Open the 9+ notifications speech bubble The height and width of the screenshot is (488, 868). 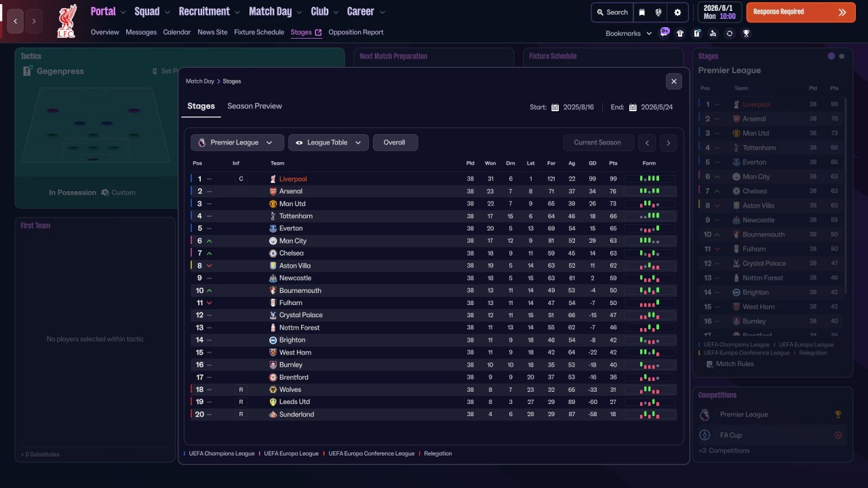665,32
